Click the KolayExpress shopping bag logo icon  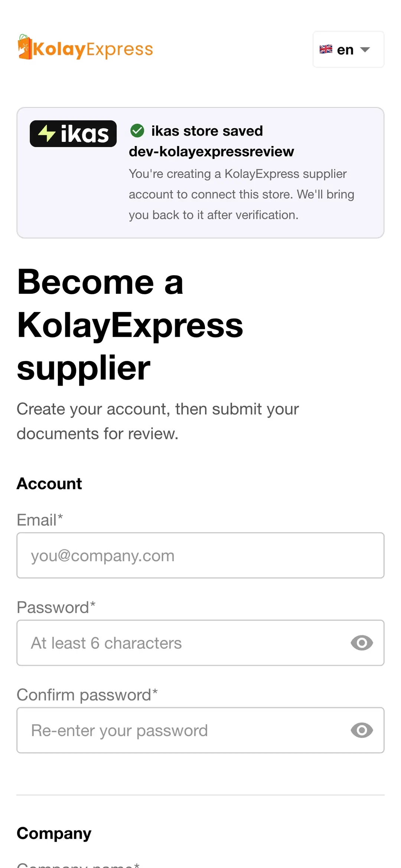pyautogui.click(x=25, y=47)
